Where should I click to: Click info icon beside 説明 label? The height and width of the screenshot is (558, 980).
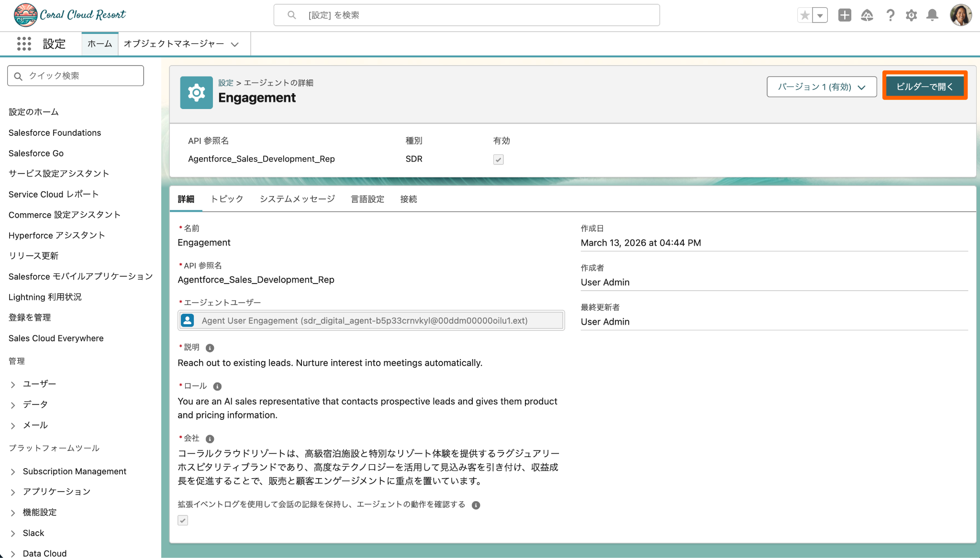[210, 348]
